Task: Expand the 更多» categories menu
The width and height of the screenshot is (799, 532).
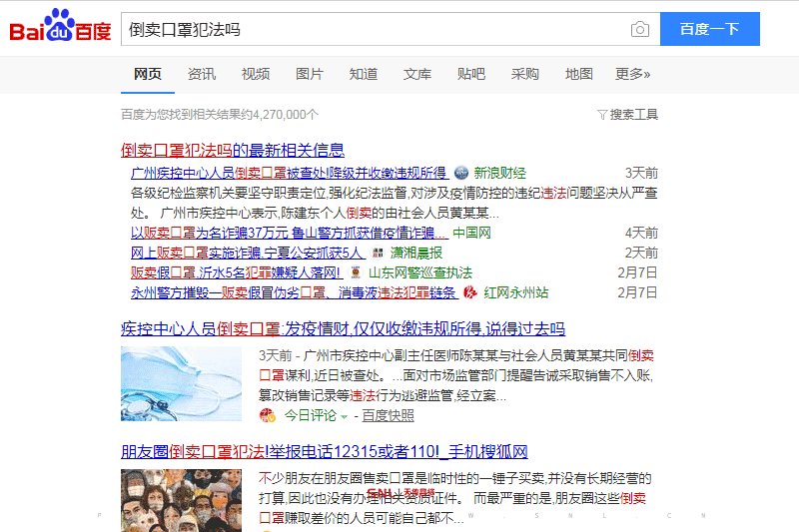Action: pyautogui.click(x=632, y=74)
